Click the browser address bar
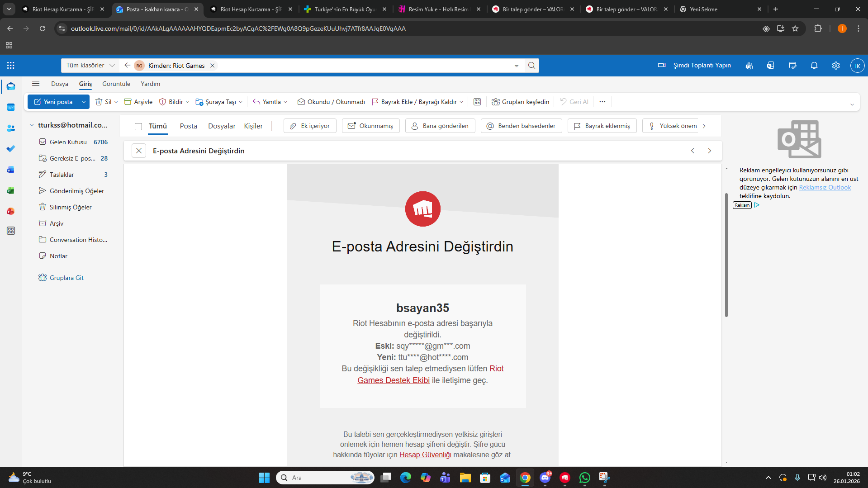The height and width of the screenshot is (488, 868). (x=407, y=28)
